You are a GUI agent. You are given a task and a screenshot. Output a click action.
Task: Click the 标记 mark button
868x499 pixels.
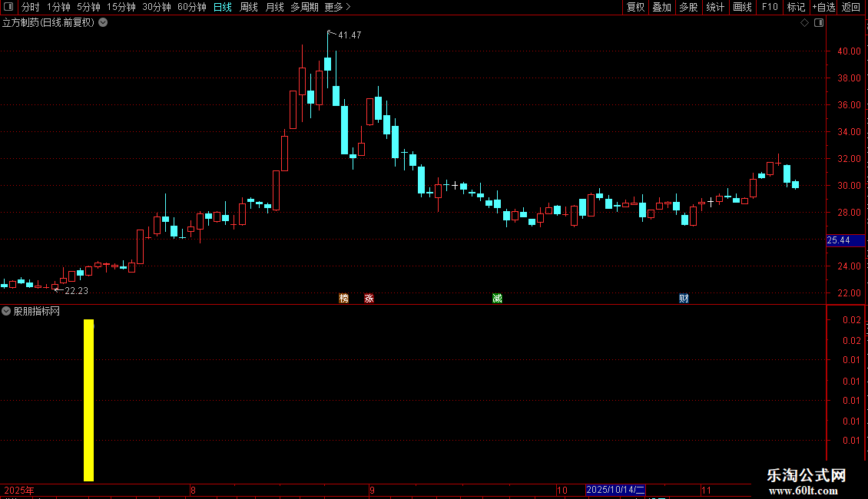[x=796, y=7]
